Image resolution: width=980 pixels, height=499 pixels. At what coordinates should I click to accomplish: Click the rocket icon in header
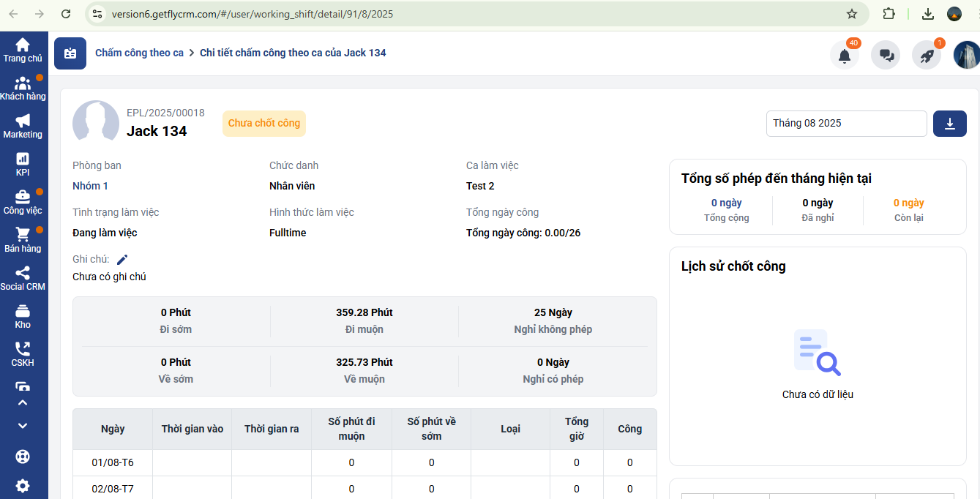[x=927, y=56]
